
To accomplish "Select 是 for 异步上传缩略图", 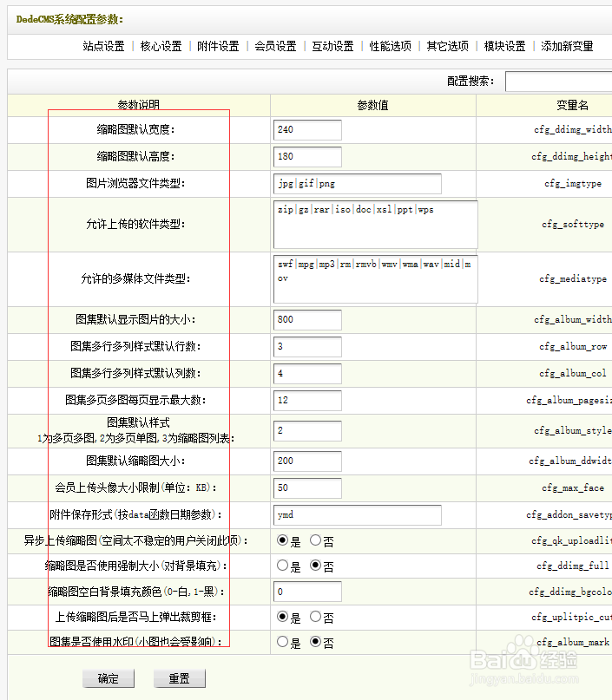I will point(282,540).
